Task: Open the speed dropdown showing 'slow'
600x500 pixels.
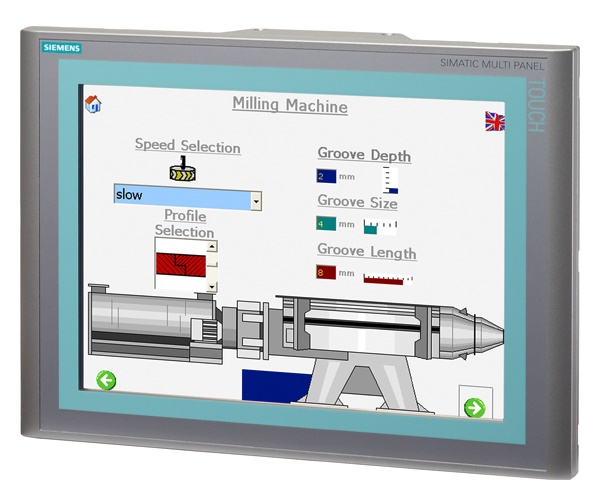Action: 188,197
